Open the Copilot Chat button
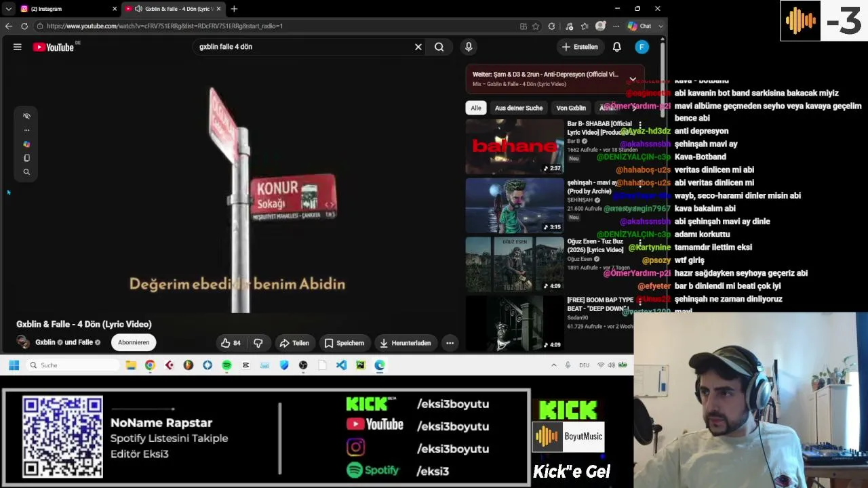 640,26
